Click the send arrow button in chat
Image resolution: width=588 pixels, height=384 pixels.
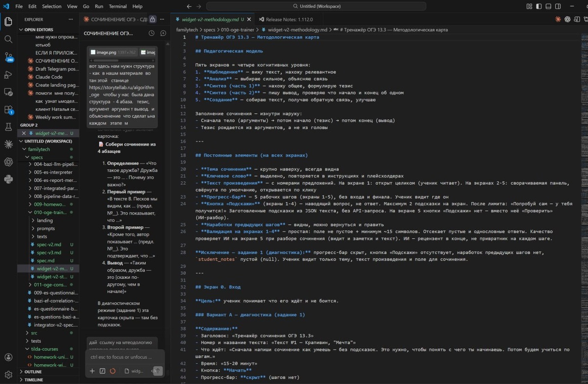[157, 371]
